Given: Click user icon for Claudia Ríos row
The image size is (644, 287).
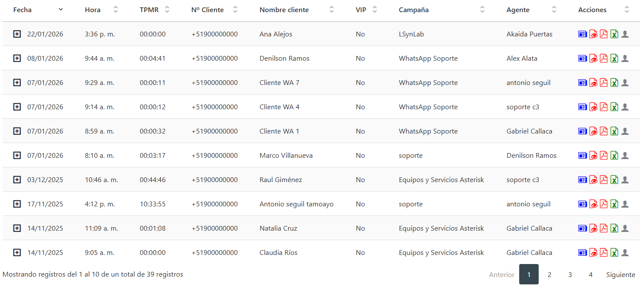Looking at the screenshot, I should [x=624, y=253].
